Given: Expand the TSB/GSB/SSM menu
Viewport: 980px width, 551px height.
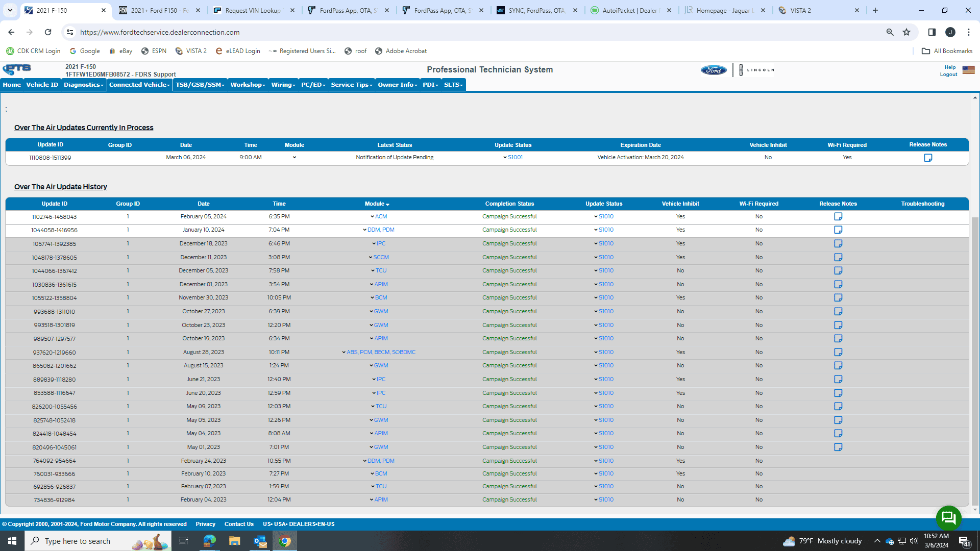Looking at the screenshot, I should (x=200, y=85).
